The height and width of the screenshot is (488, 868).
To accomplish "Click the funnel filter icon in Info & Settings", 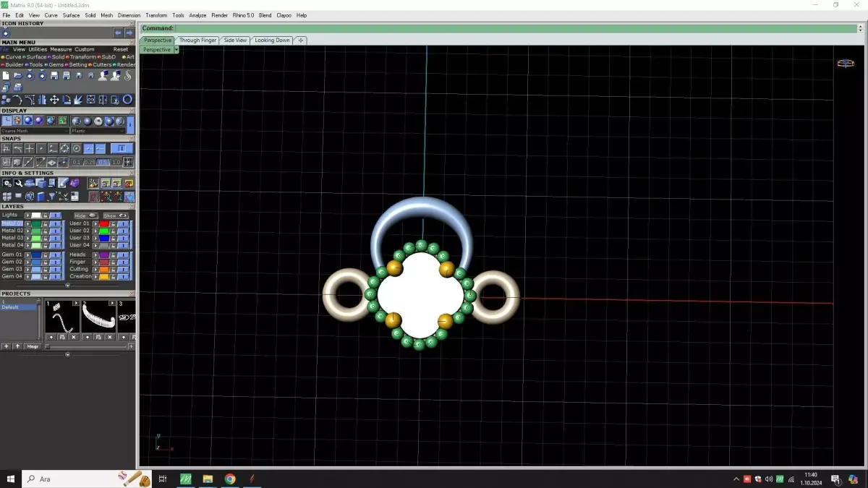I will pyautogui.click(x=51, y=196).
